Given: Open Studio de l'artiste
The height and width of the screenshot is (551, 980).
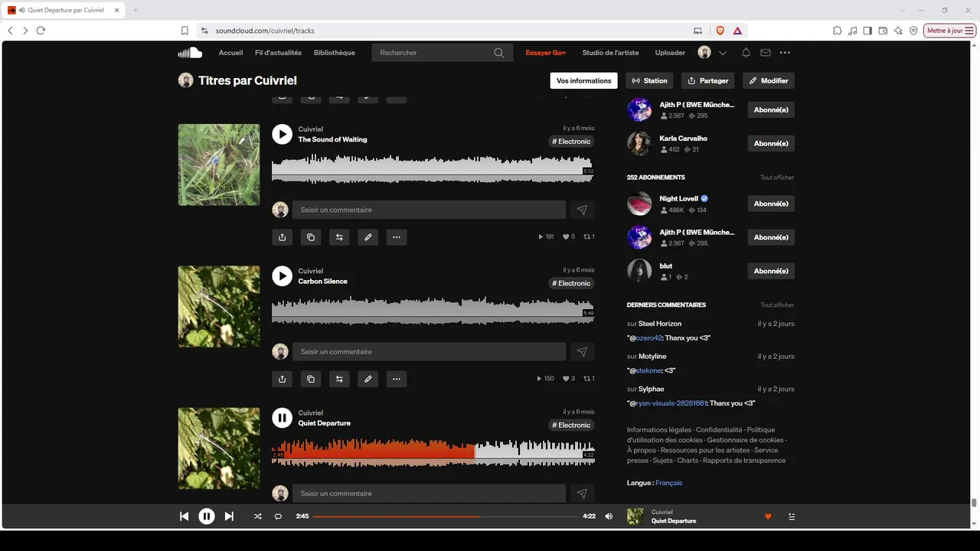Looking at the screenshot, I should coord(610,53).
